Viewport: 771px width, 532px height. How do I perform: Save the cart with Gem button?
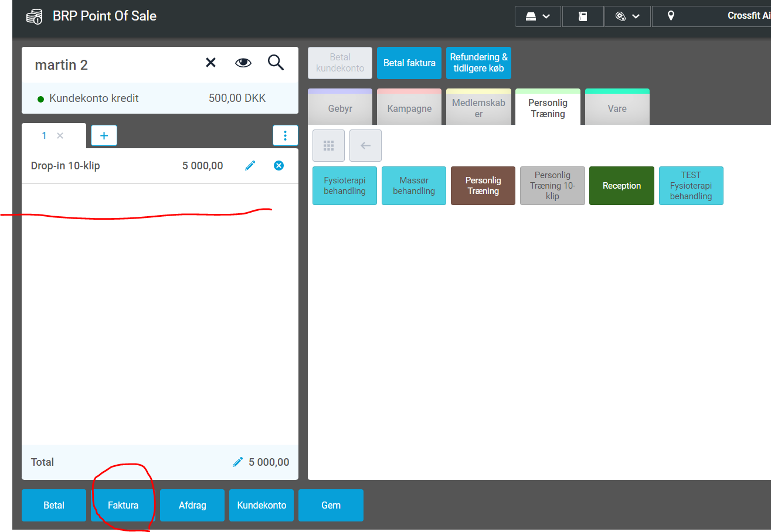(x=331, y=505)
